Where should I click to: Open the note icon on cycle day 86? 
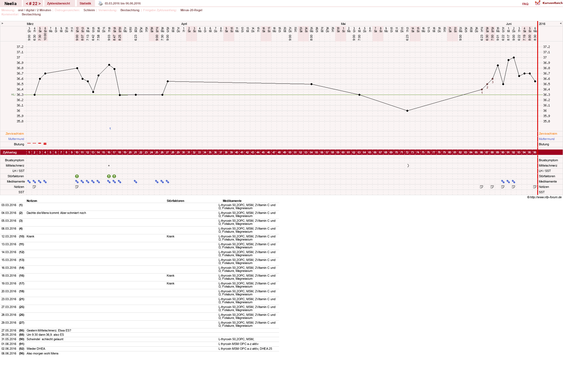(x=481, y=187)
